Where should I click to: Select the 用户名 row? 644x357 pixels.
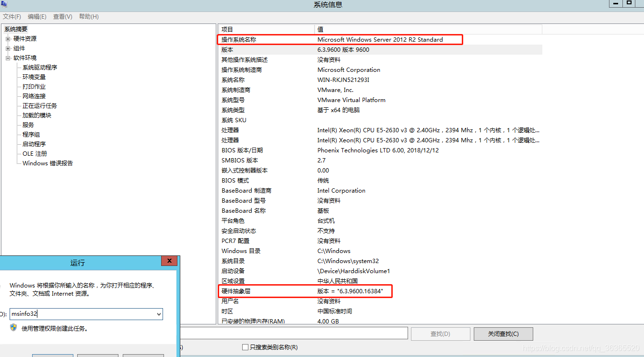pos(380,301)
